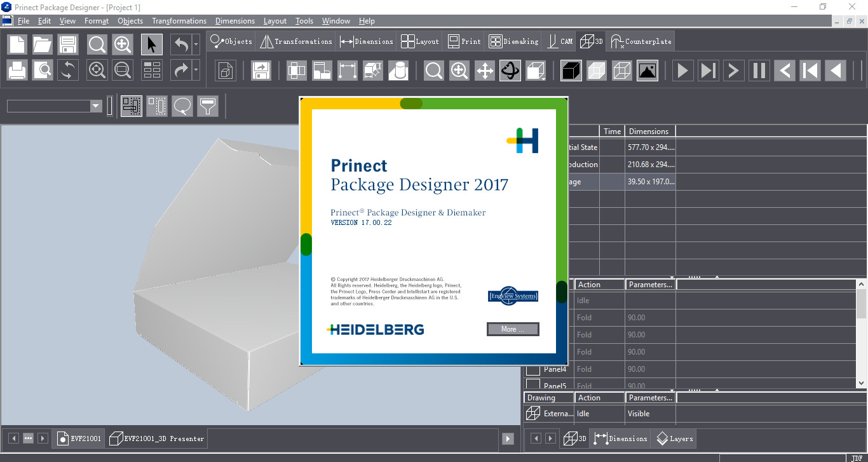Skip to the end of animation
The height and width of the screenshot is (462, 868).
point(708,70)
